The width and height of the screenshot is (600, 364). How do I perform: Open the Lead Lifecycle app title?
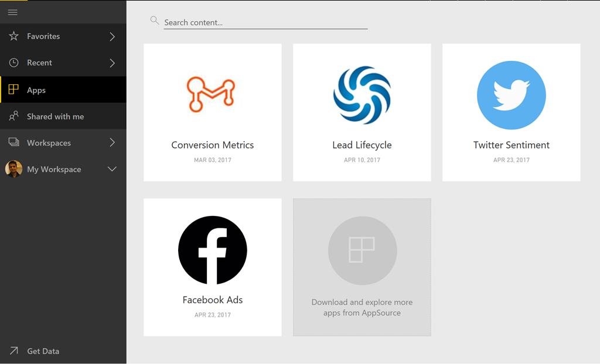click(x=362, y=145)
